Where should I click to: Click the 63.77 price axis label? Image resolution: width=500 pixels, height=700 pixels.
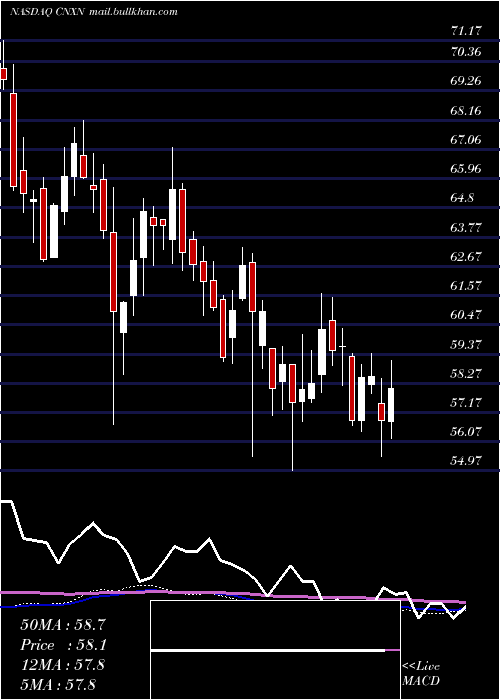[x=466, y=228]
